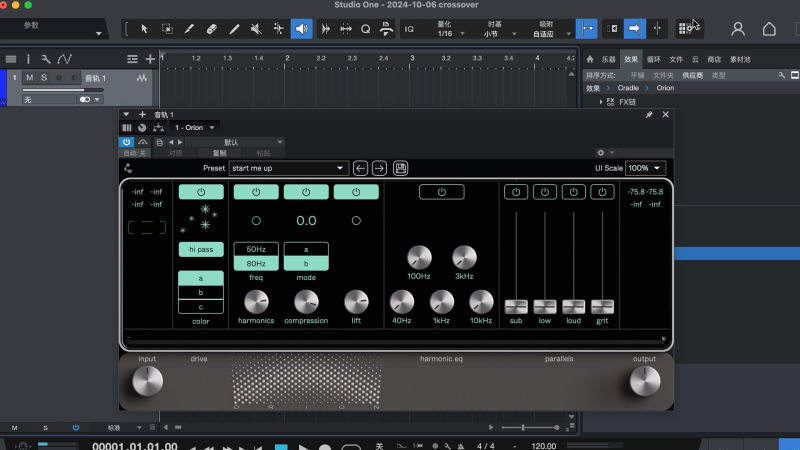Toggle the color section power button
Viewport: 800px width, 450px height.
[201, 192]
